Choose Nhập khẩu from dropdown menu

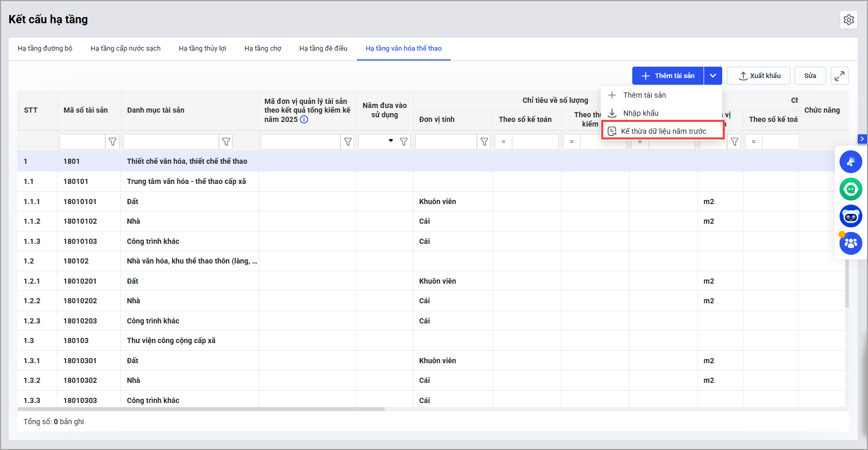(641, 113)
